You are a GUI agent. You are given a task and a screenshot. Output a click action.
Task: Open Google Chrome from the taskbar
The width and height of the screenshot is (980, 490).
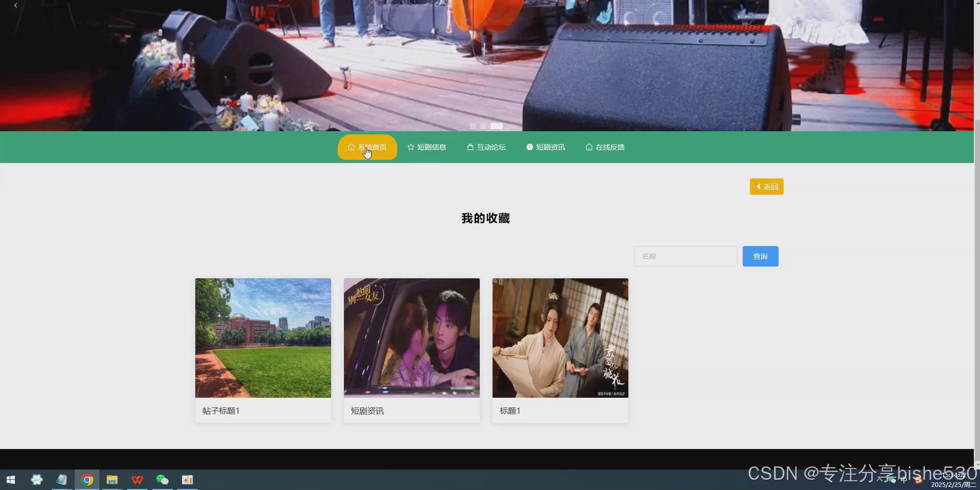87,480
